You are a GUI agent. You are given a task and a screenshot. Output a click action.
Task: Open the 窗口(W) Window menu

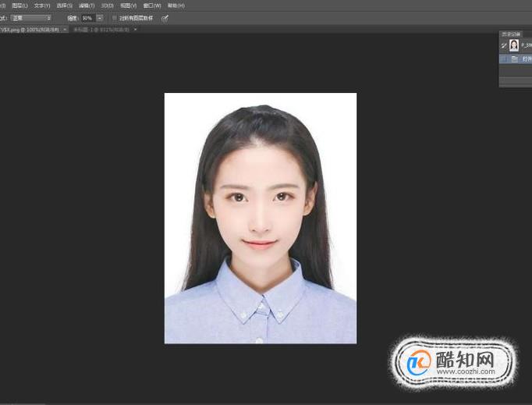(x=151, y=5)
